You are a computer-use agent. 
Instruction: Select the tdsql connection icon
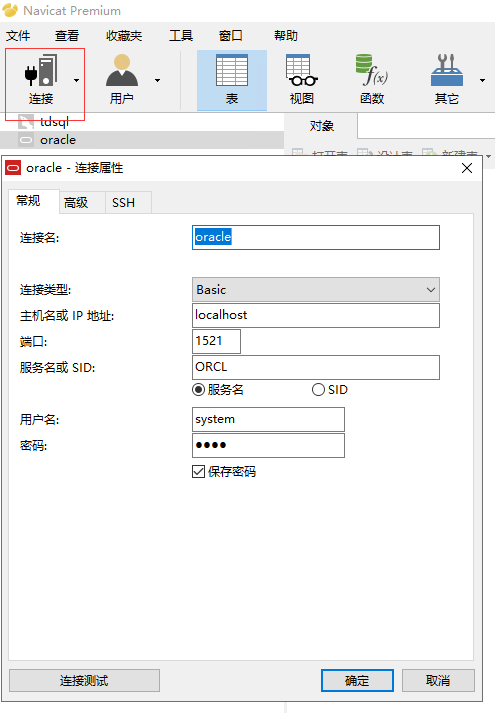point(26,121)
